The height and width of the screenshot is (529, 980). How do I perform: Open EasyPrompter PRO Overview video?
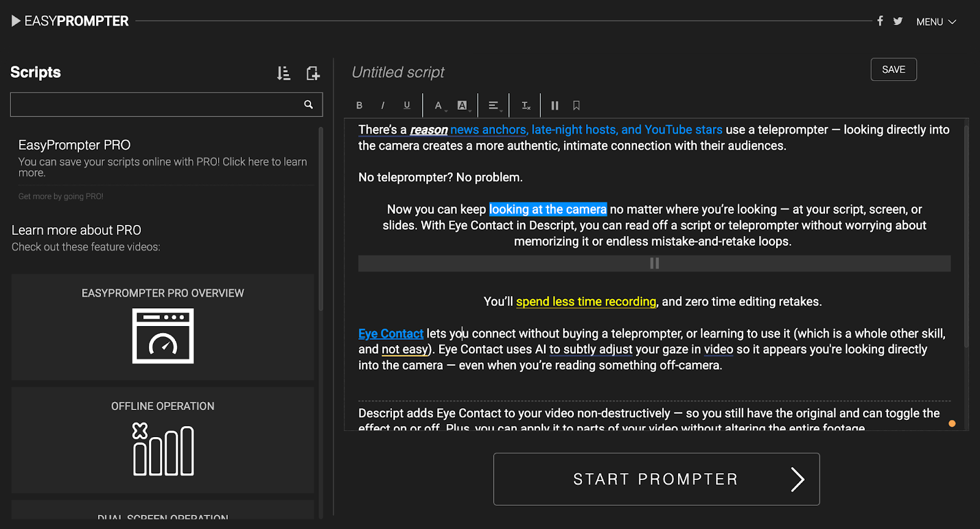[x=163, y=327]
